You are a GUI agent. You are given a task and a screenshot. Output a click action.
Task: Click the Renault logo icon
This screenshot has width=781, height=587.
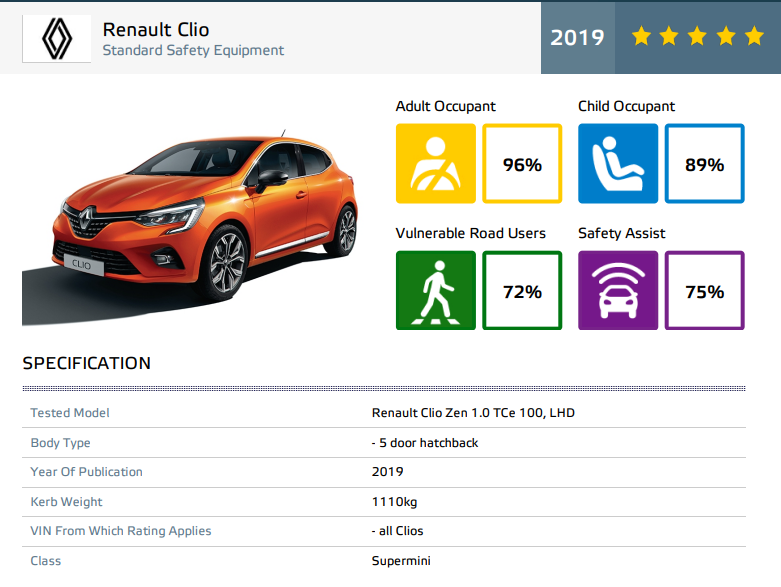[x=57, y=39]
